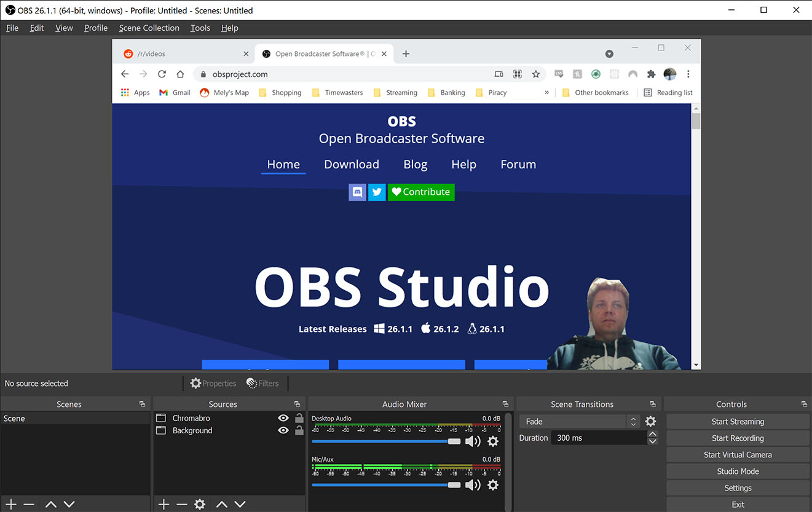Mute Mic/Aux audio
Image resolution: width=812 pixels, height=512 pixels.
point(473,485)
